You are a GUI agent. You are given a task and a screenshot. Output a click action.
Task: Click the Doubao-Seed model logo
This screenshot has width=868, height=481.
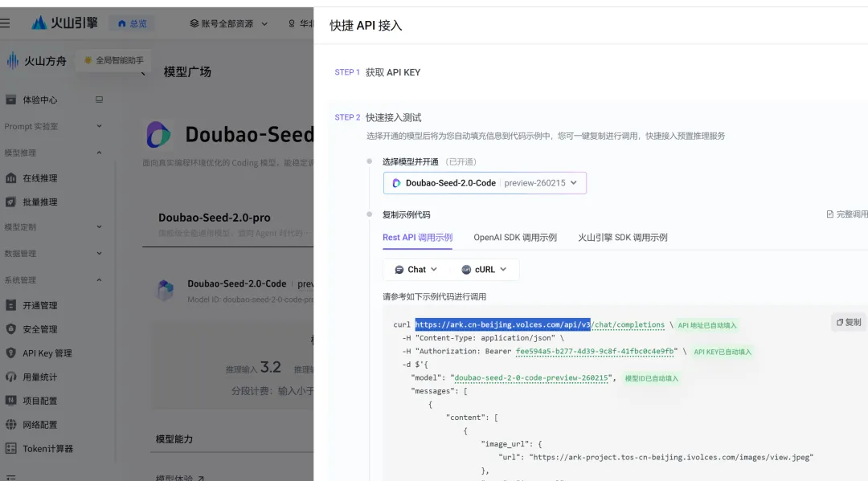158,134
